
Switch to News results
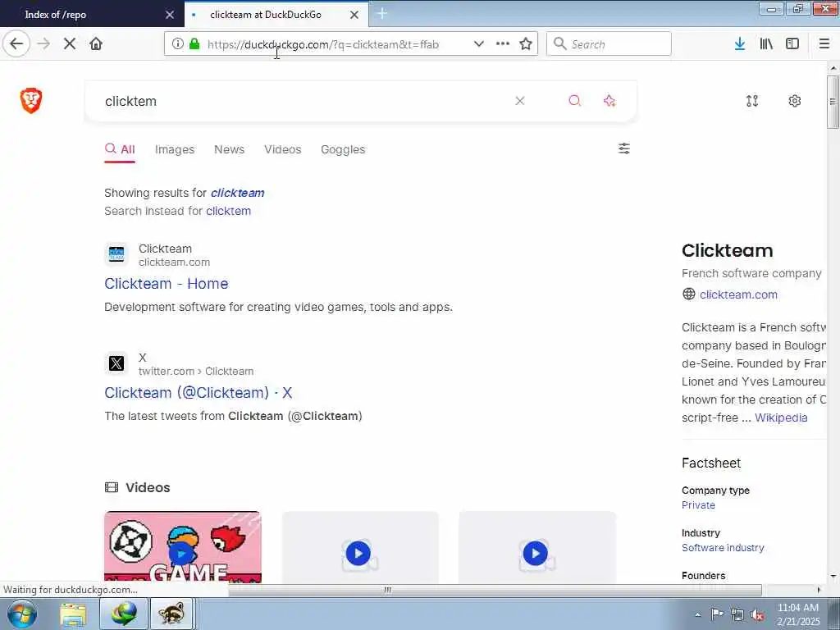(x=230, y=149)
